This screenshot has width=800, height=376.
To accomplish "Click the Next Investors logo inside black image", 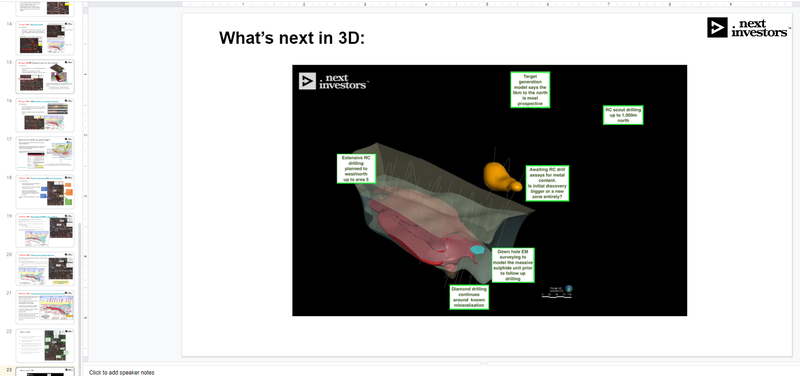I will tap(334, 81).
